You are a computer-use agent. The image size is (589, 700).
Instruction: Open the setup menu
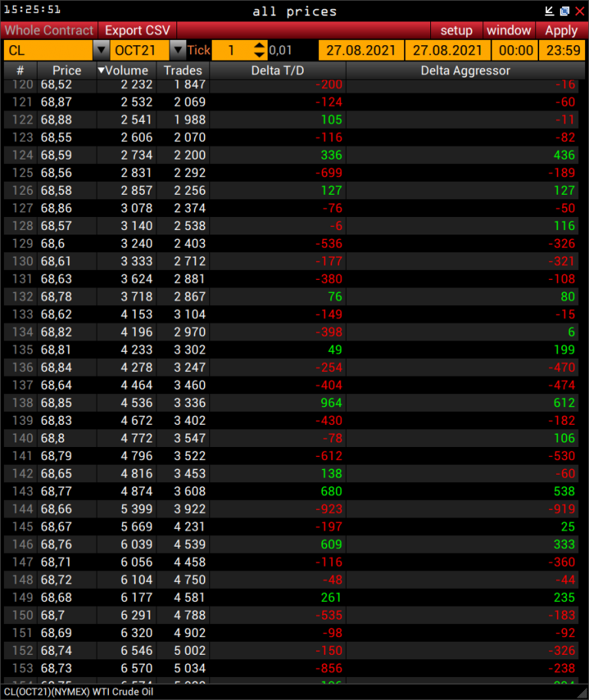456,31
